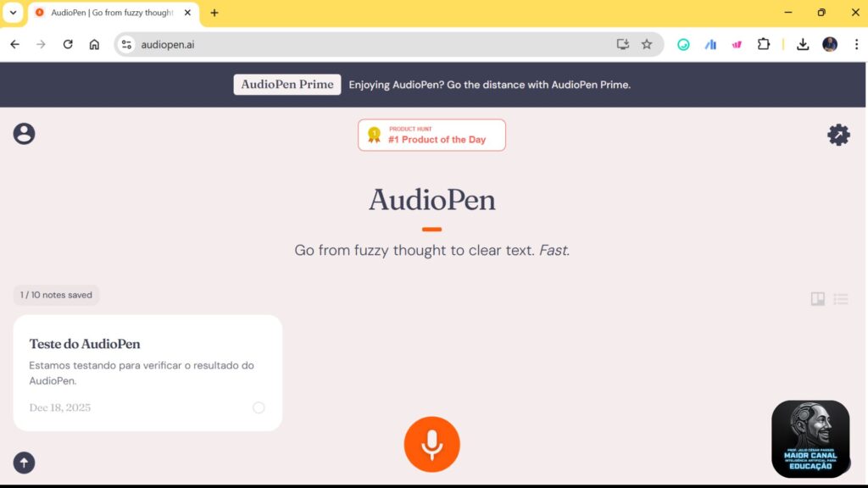Toggle the circle selector on the note card
The height and width of the screenshot is (488, 868).
(x=259, y=408)
